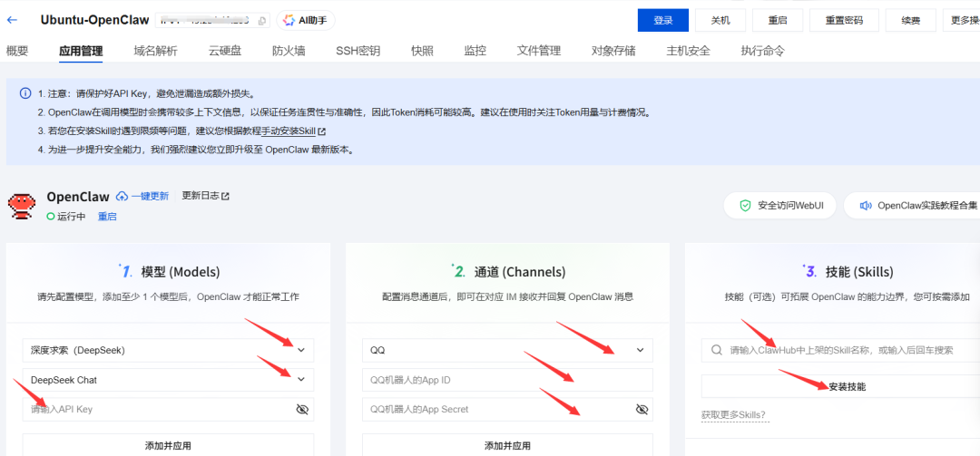Open the 文件管理 tab
980x456 pixels.
[x=539, y=52]
